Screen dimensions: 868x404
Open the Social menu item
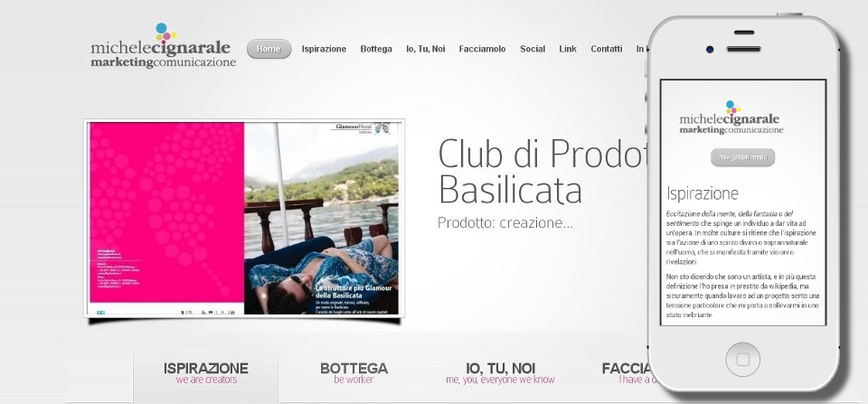[533, 49]
